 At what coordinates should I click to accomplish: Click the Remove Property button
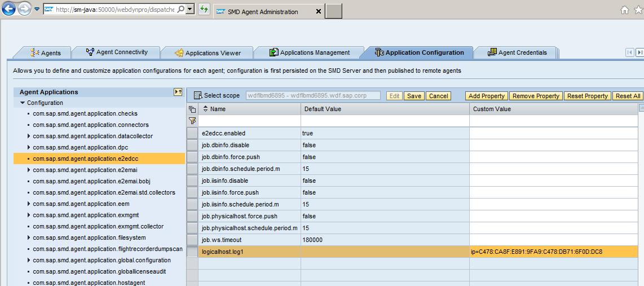click(x=536, y=96)
